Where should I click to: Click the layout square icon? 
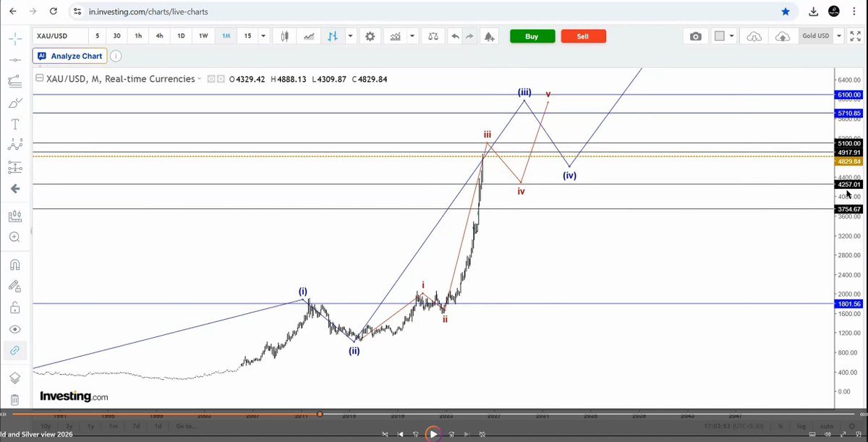click(720, 36)
